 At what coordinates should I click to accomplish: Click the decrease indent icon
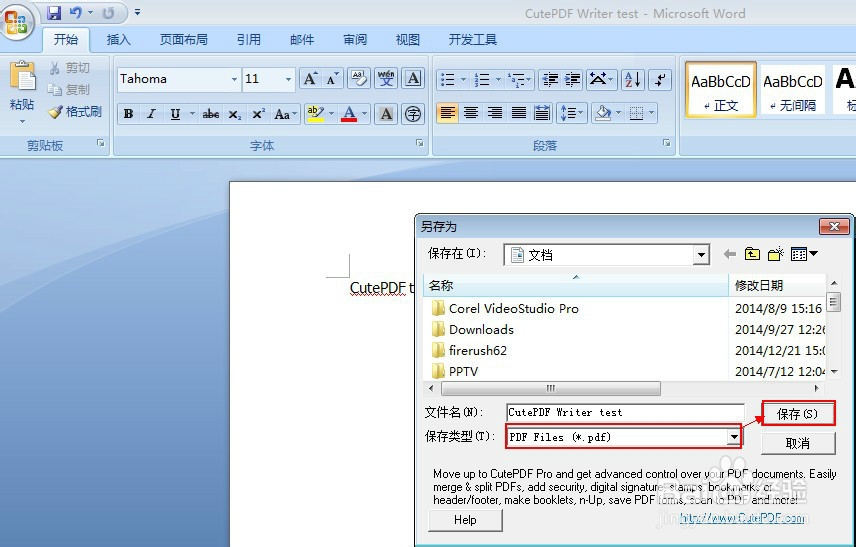pos(550,80)
